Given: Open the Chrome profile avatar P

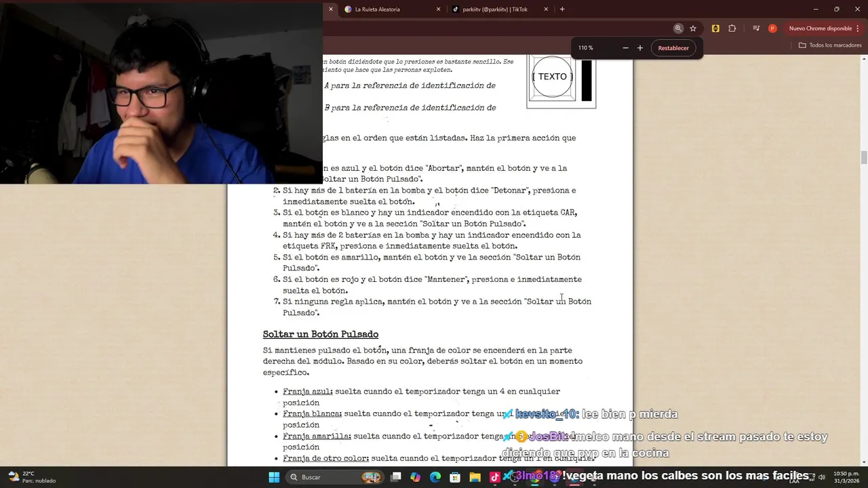Looking at the screenshot, I should click(772, 28).
